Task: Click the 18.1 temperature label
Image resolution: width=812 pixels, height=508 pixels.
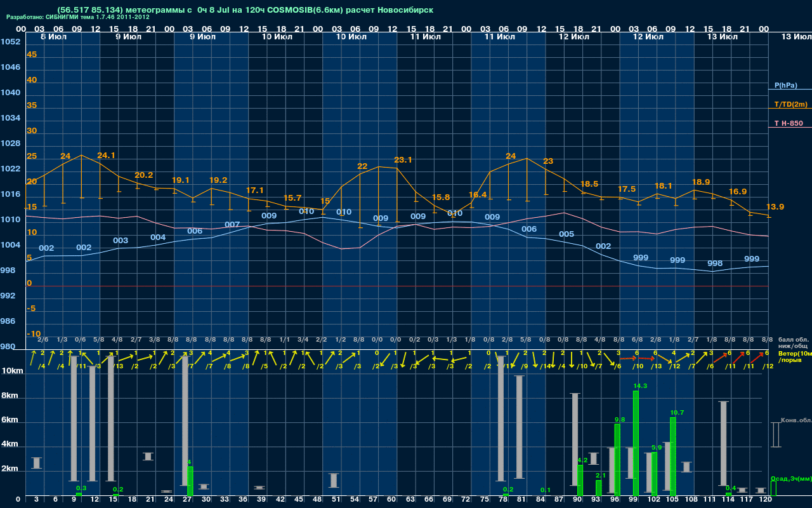Action: pyautogui.click(x=664, y=186)
